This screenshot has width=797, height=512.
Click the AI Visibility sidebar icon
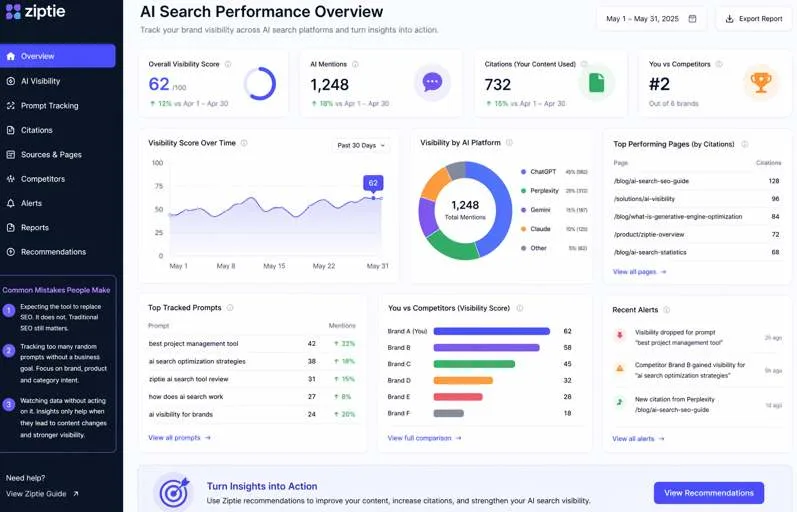[10, 81]
